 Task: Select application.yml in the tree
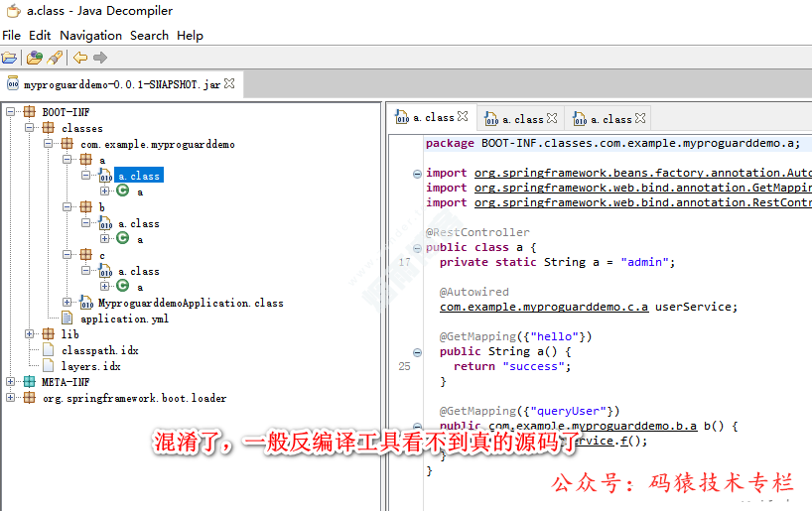(123, 319)
